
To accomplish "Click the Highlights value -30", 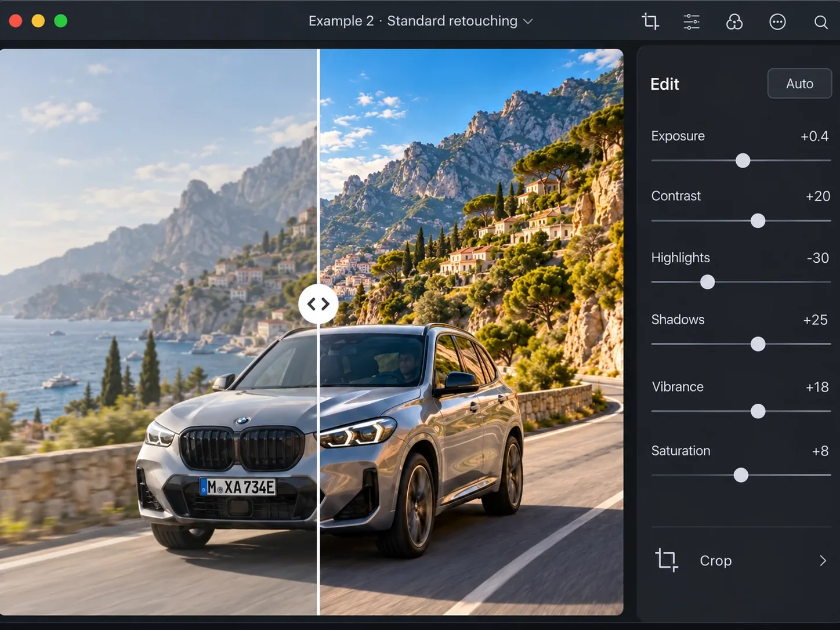I will (x=818, y=258).
